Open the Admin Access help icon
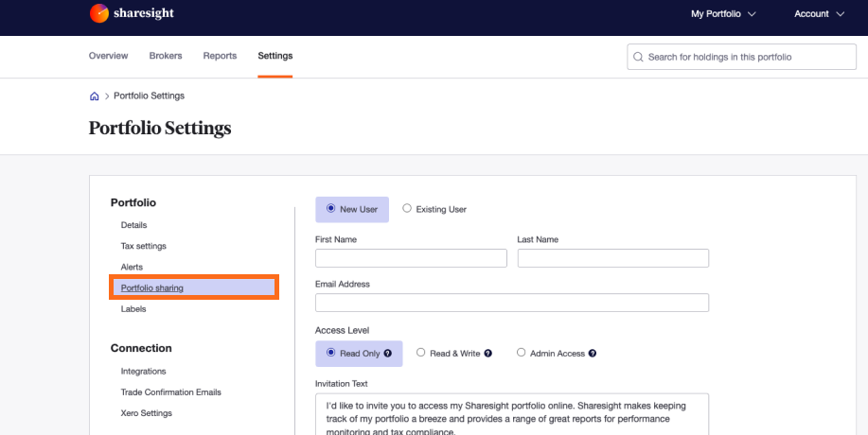 point(593,353)
